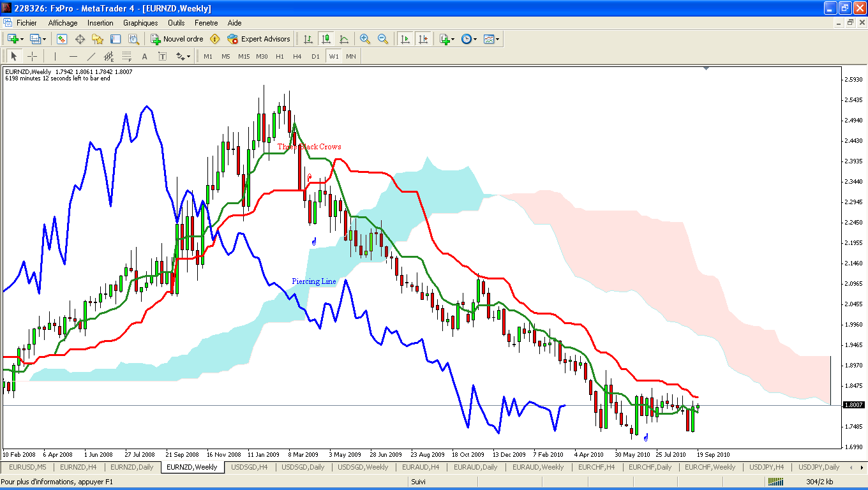Select the vertical line drawing tool
The height and width of the screenshot is (490, 868).
55,56
